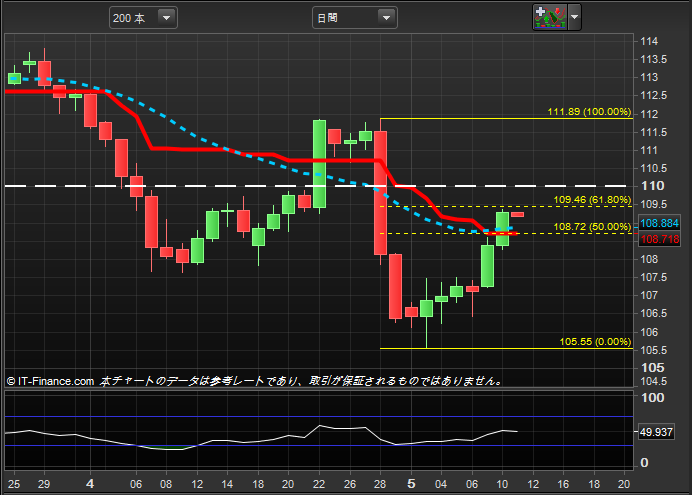Image resolution: width=692 pixels, height=495 pixels.
Task: Click the 114 price axis label
Action: click(x=649, y=41)
